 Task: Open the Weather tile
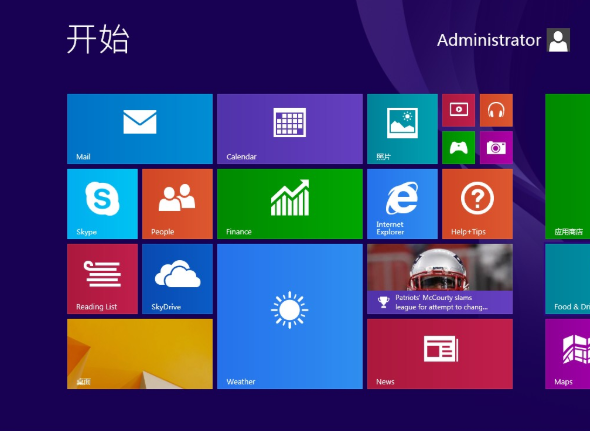[x=290, y=317]
